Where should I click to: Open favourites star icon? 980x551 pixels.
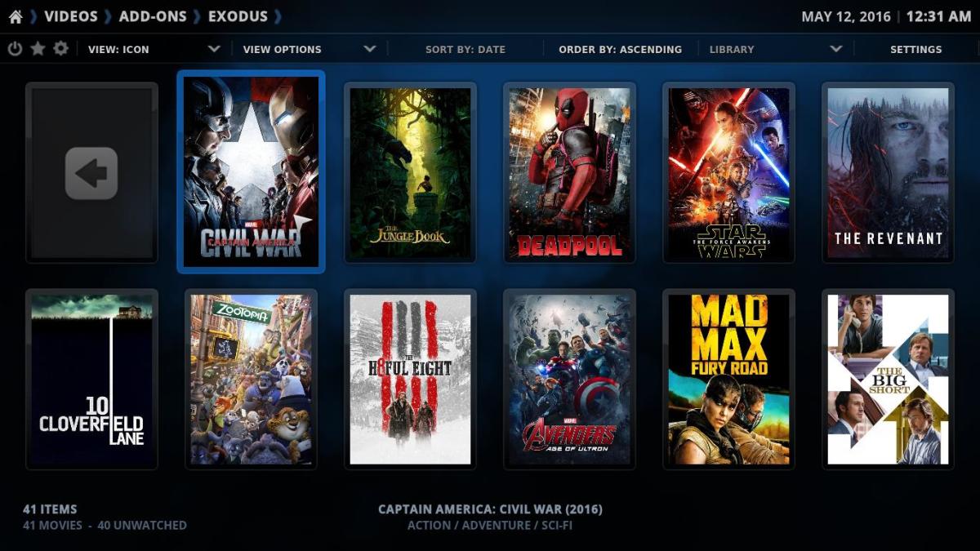38,49
